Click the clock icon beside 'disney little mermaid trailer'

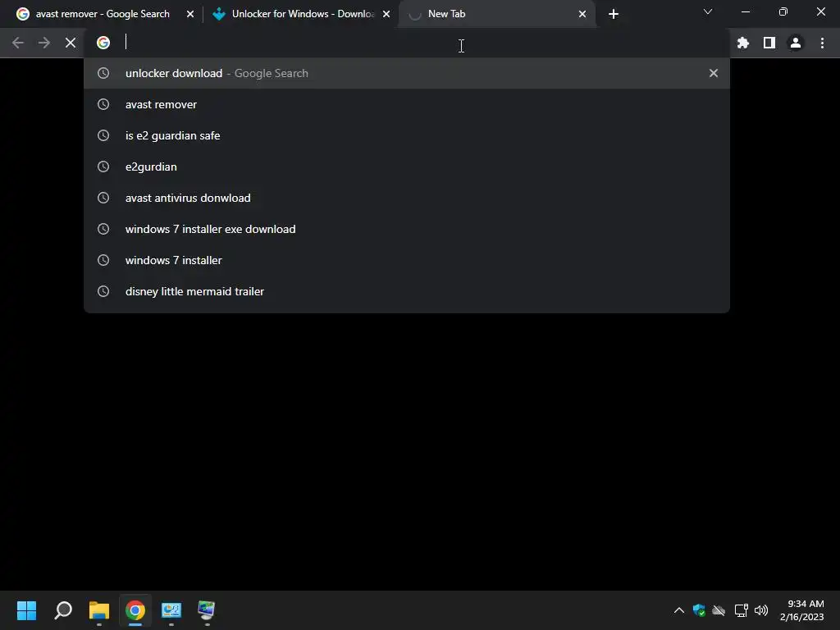pos(103,291)
